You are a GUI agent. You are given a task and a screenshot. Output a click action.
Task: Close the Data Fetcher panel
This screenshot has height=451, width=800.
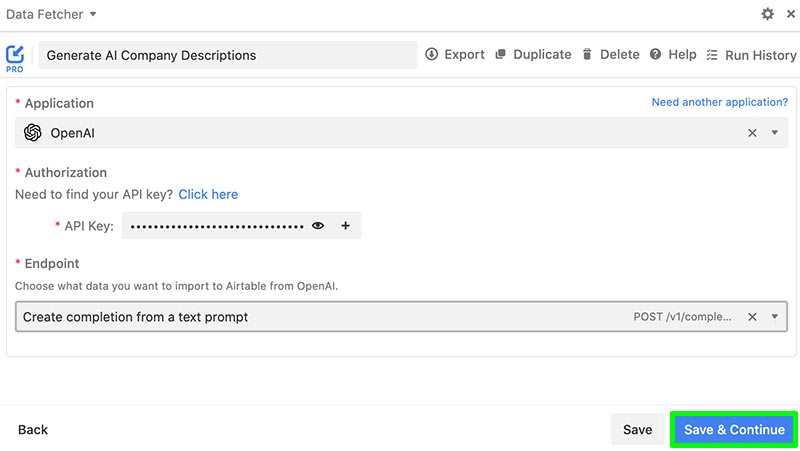pos(791,14)
